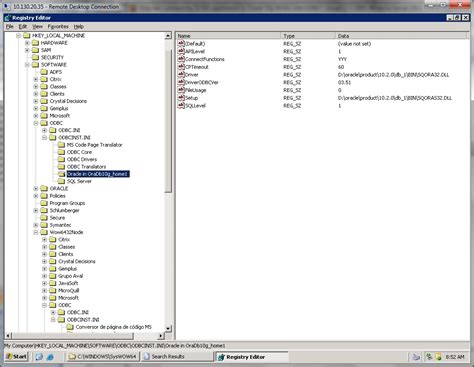
Task: Expand the Schlumberger key
Action: (36, 210)
